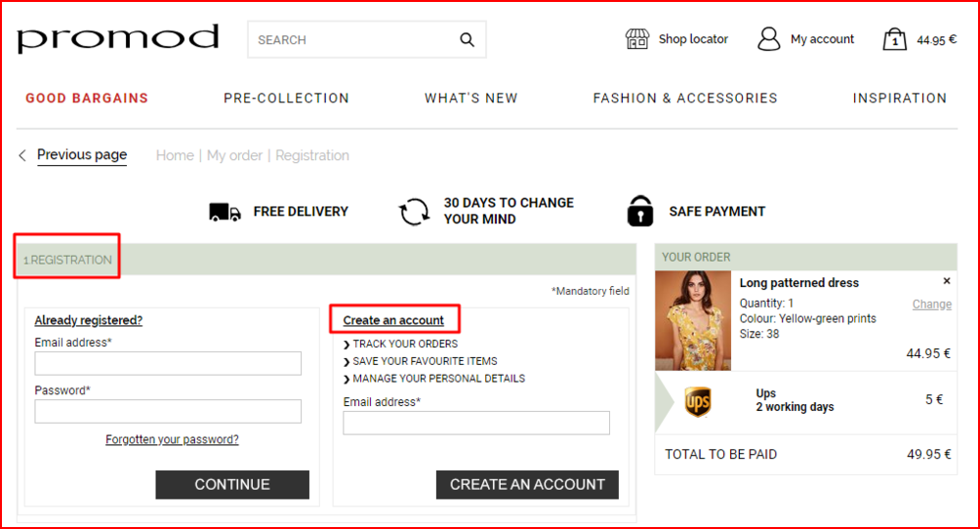Open PRE-COLLECTION menu
This screenshot has height=529, width=980.
(286, 99)
